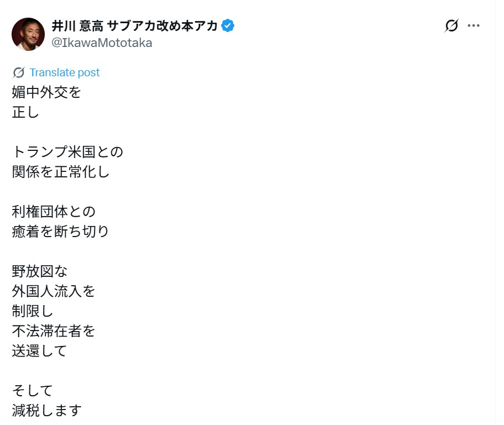
Task: Click the line そして
Action: point(33,391)
